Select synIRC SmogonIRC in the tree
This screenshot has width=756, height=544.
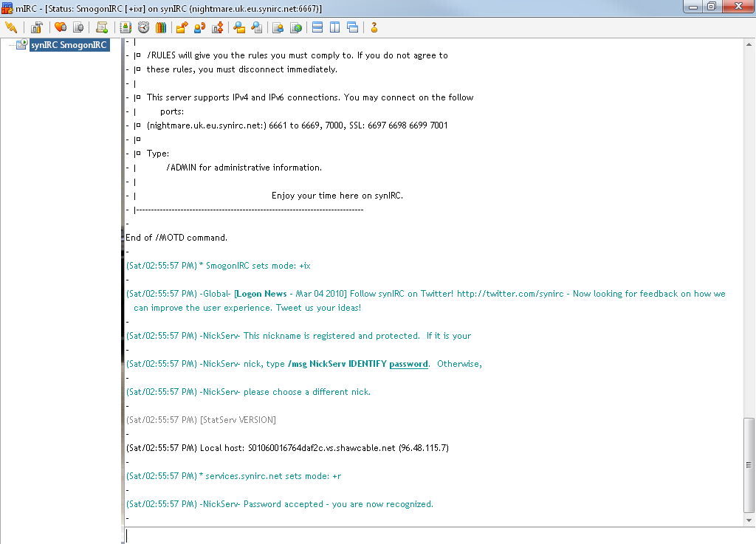[69, 45]
